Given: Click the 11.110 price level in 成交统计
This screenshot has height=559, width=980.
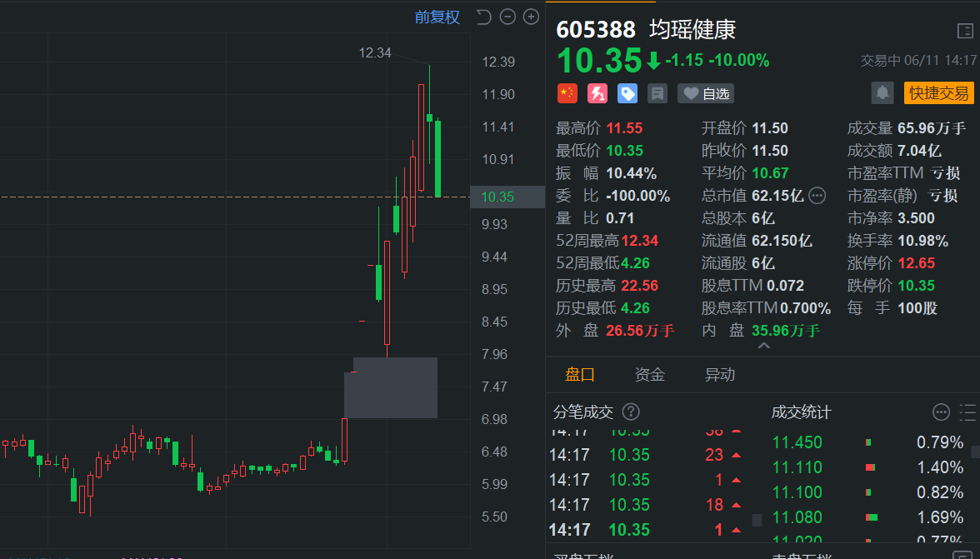Looking at the screenshot, I should (797, 467).
